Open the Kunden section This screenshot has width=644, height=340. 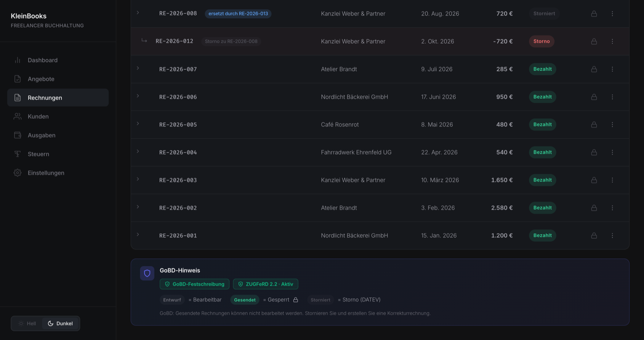point(58,117)
